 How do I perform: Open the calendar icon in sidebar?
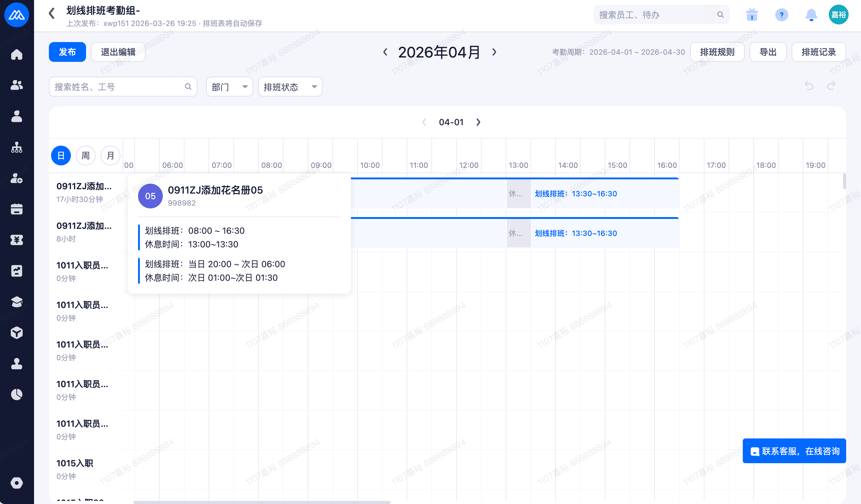coord(16,209)
